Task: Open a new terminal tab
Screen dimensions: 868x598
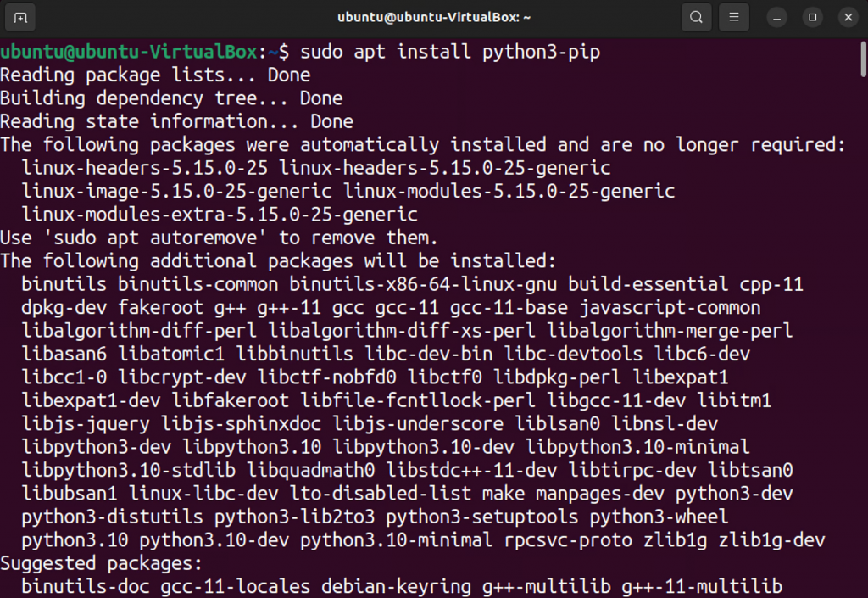Action: [19, 16]
